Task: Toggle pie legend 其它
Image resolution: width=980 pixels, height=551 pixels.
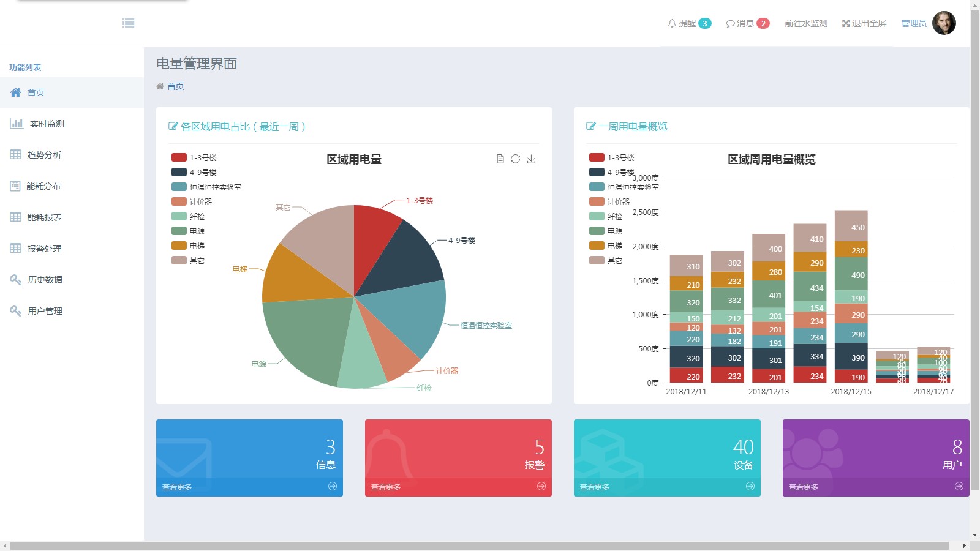Action: pos(188,260)
